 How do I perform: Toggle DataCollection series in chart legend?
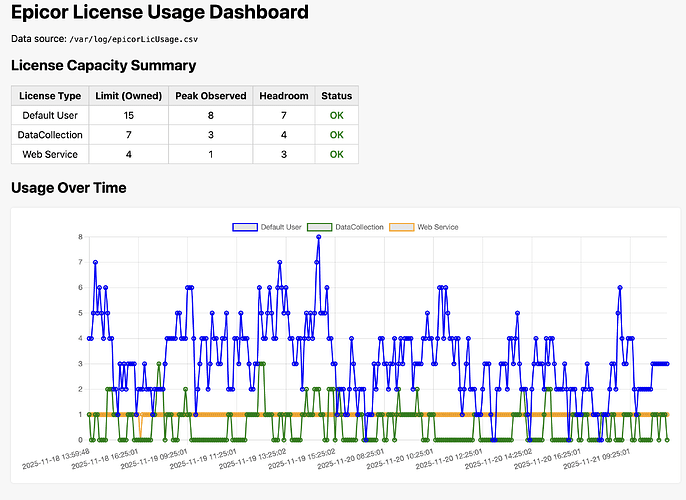point(345,227)
